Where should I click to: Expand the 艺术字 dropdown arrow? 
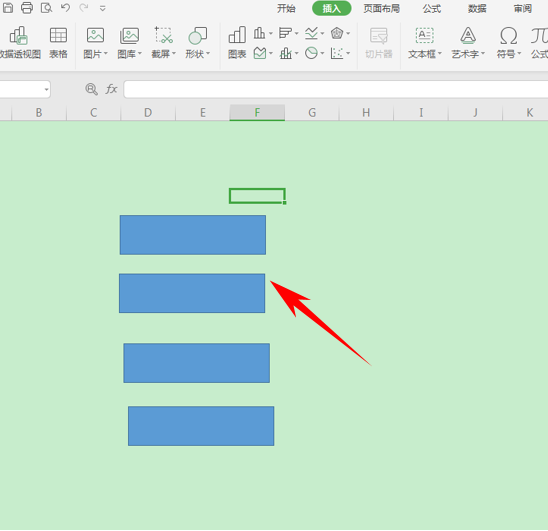click(x=483, y=53)
